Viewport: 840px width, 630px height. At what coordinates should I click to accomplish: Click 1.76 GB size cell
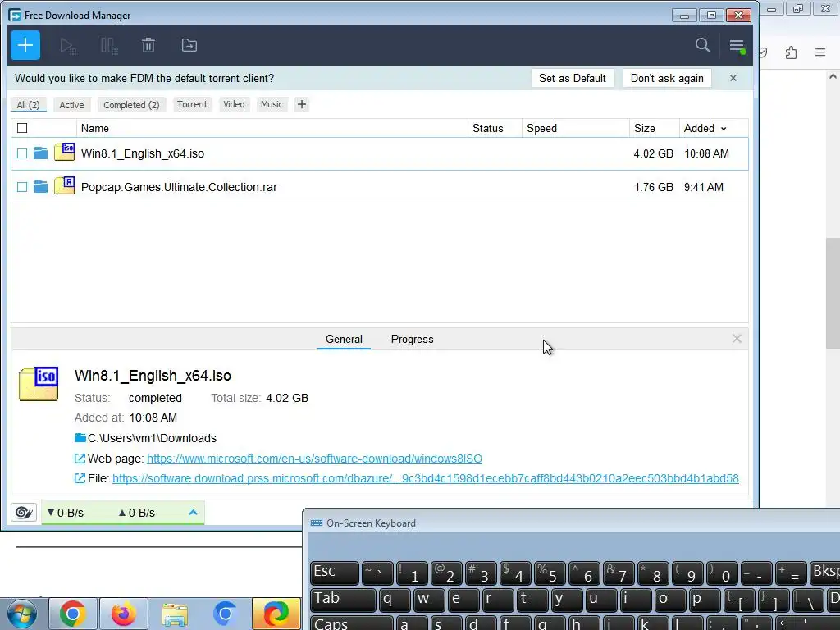(654, 187)
